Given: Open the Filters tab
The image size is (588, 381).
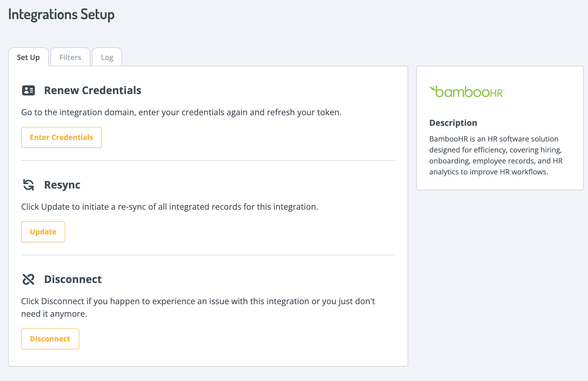Looking at the screenshot, I should [71, 57].
